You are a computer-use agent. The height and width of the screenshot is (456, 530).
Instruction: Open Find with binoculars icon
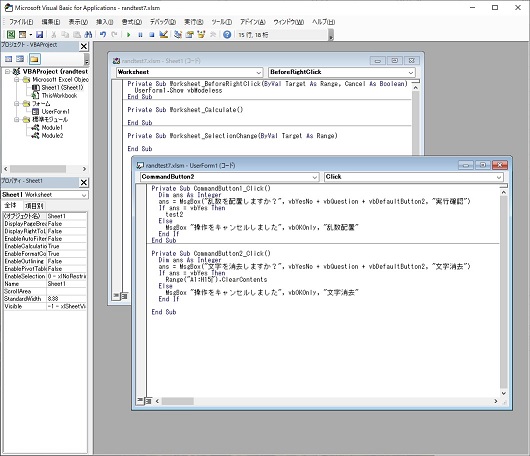[x=88, y=34]
